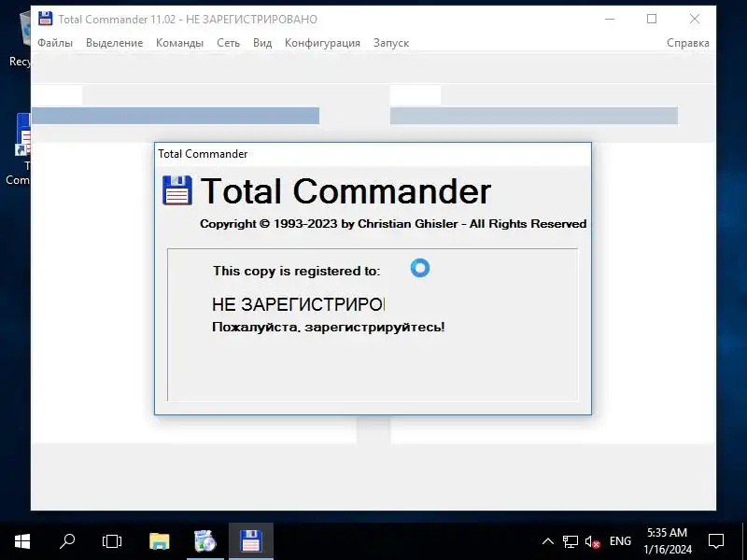Open taskbar search magnifier
747x560 pixels.
67,541
